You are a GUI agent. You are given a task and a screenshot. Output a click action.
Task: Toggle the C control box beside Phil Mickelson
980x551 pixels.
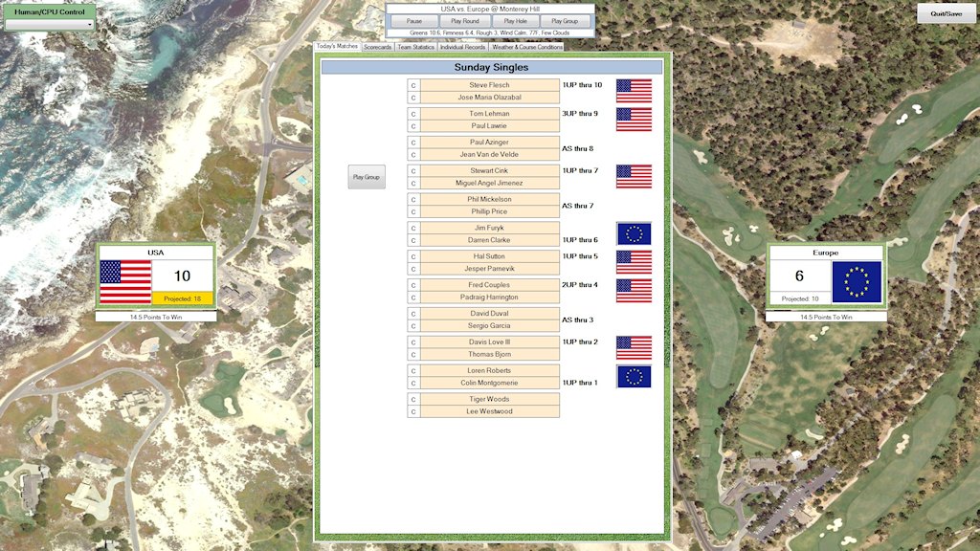click(x=413, y=200)
